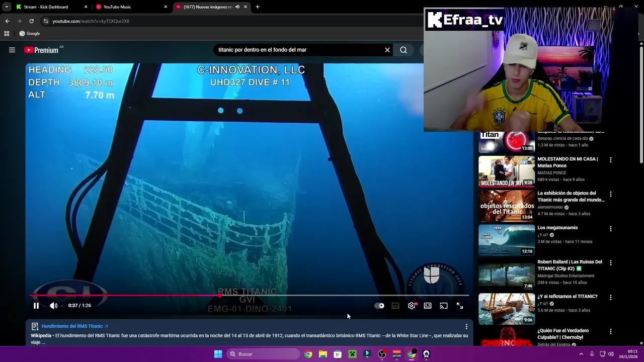Screen dimensions: 644x362
Task: Open Hundimiento del RMS Titanic link
Action: tap(74, 326)
